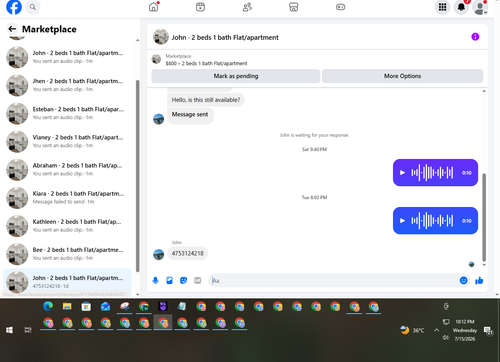Click Esteban's listing thumbnail
500x362 pixels.
coord(17,113)
